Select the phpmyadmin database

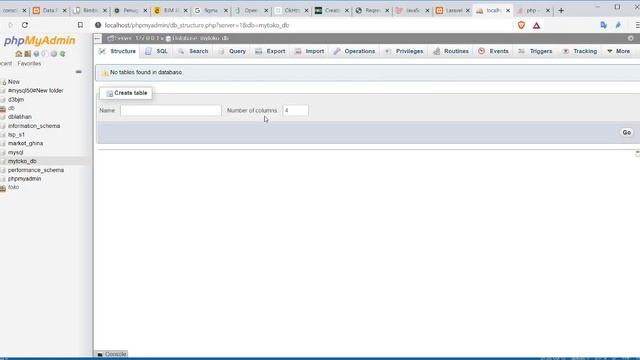(24, 179)
